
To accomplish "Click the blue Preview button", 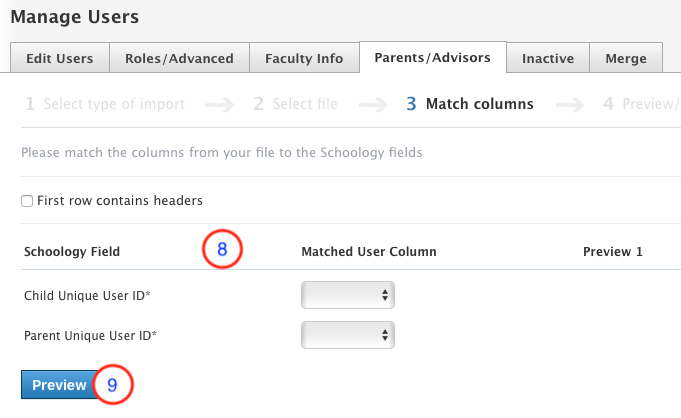I will click(x=59, y=385).
